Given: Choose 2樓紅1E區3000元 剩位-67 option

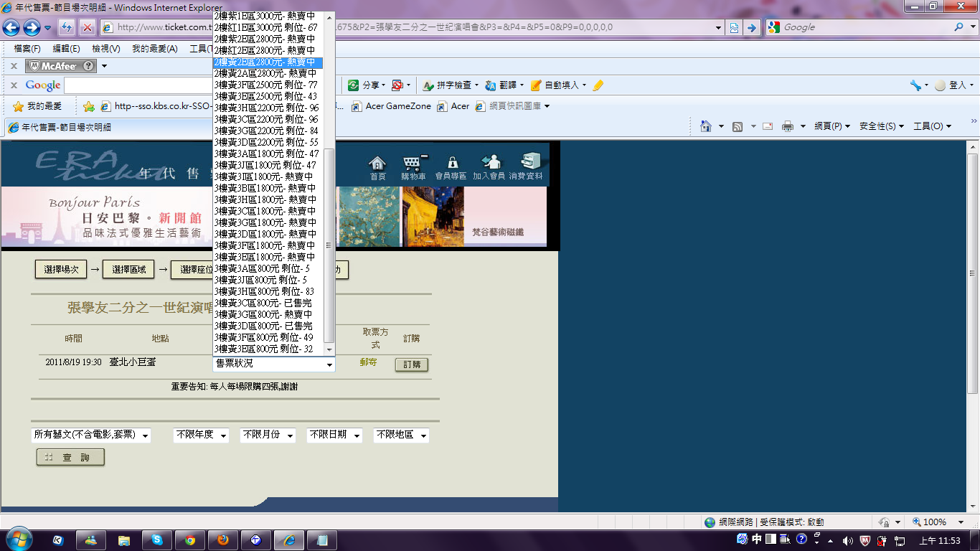Looking at the screenshot, I should click(268, 27).
